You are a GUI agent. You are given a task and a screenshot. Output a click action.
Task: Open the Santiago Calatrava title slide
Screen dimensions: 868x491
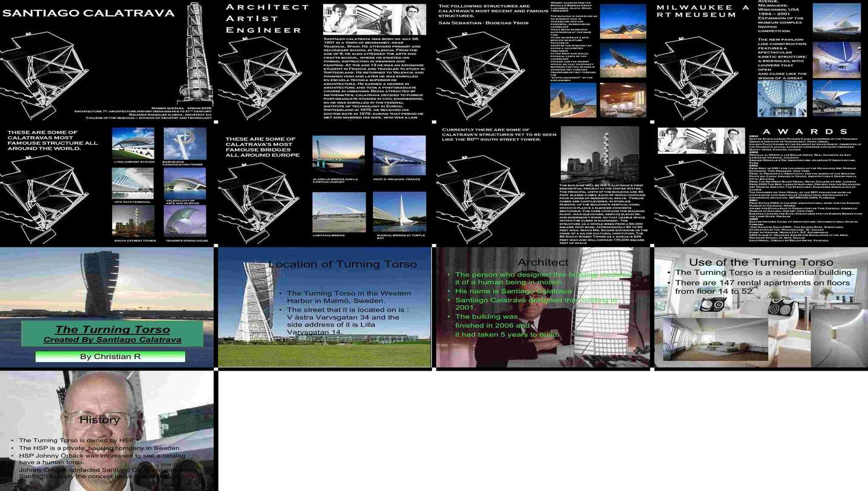coord(107,61)
